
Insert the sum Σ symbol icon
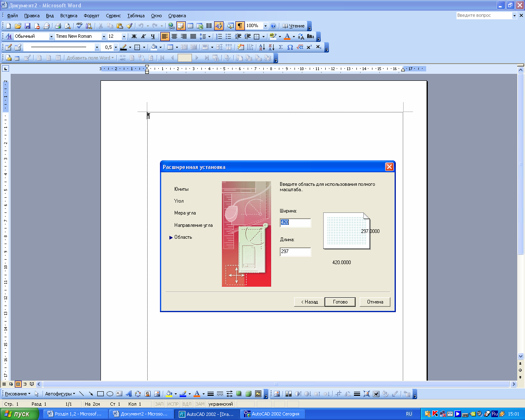281,47
